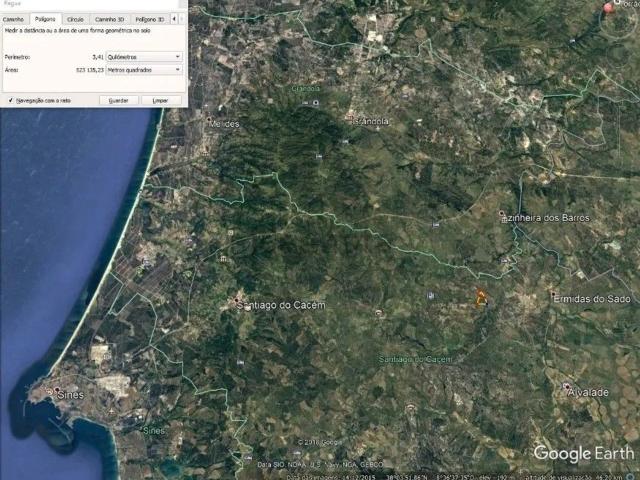
Task: Toggle the 'Navegação com o rato' checkbox
Action: tap(10, 100)
